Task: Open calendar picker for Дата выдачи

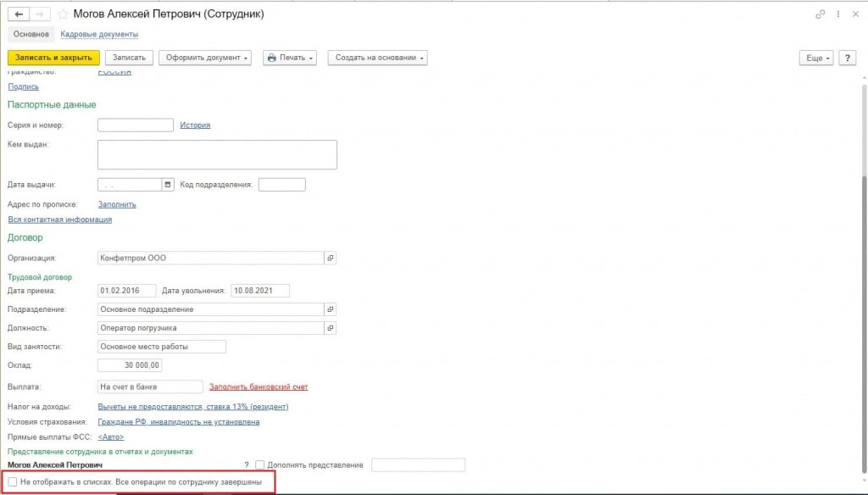Action: (x=167, y=185)
